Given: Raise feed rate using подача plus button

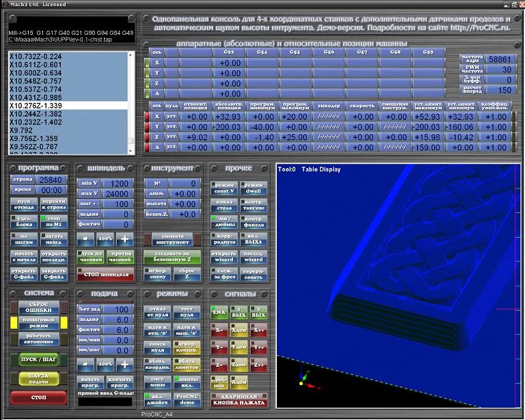Looking at the screenshot, I should [x=124, y=365].
